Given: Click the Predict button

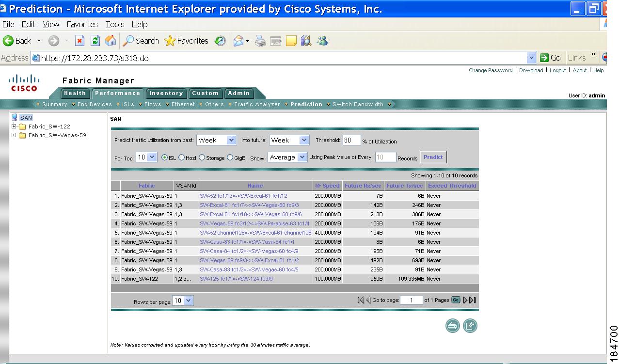Looking at the screenshot, I should coord(433,157).
